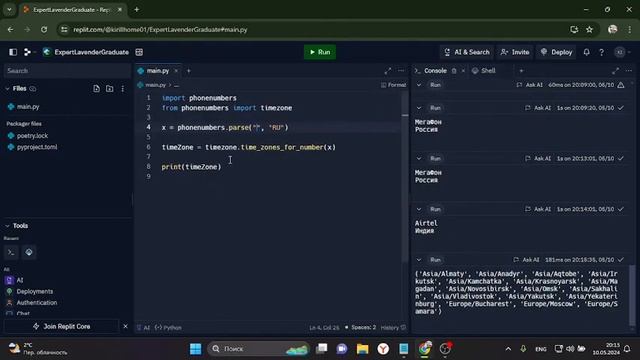640x360 pixels.
Task: Open file History
Action: 393,327
